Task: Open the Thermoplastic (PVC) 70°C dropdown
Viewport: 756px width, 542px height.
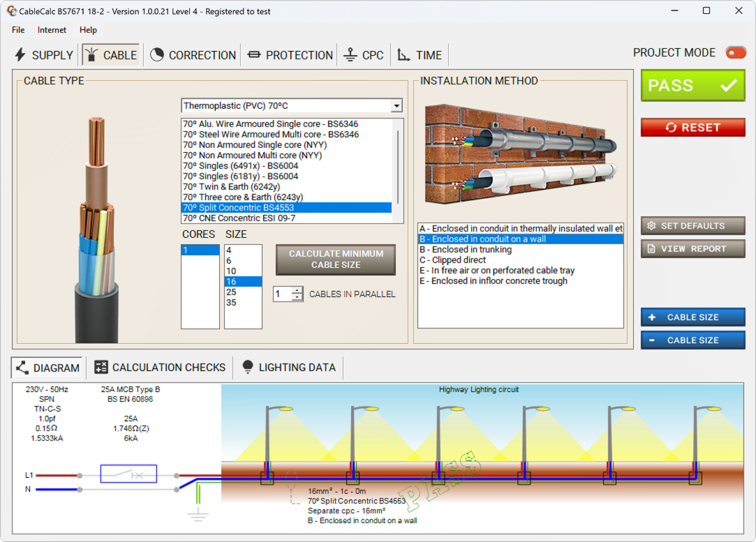Action: pyautogui.click(x=396, y=105)
